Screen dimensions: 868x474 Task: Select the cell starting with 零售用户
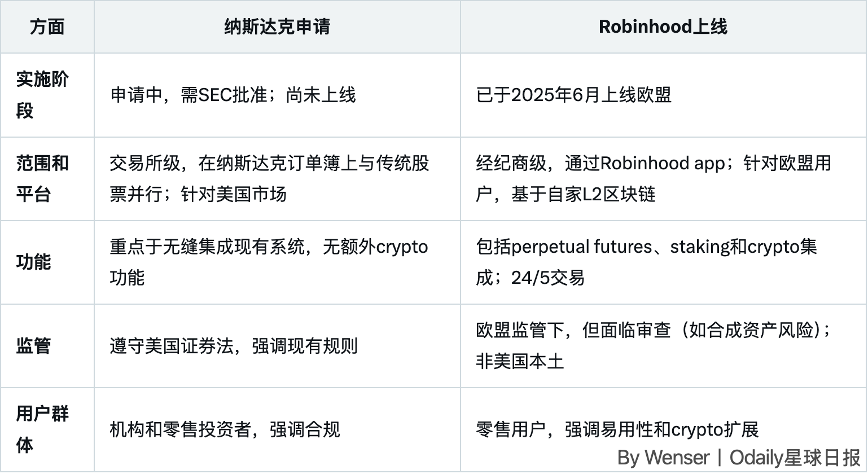[617, 429]
